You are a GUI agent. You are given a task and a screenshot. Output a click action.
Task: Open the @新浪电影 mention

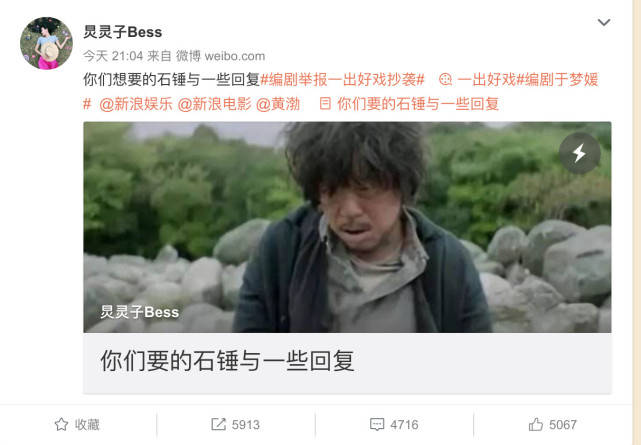pos(215,104)
